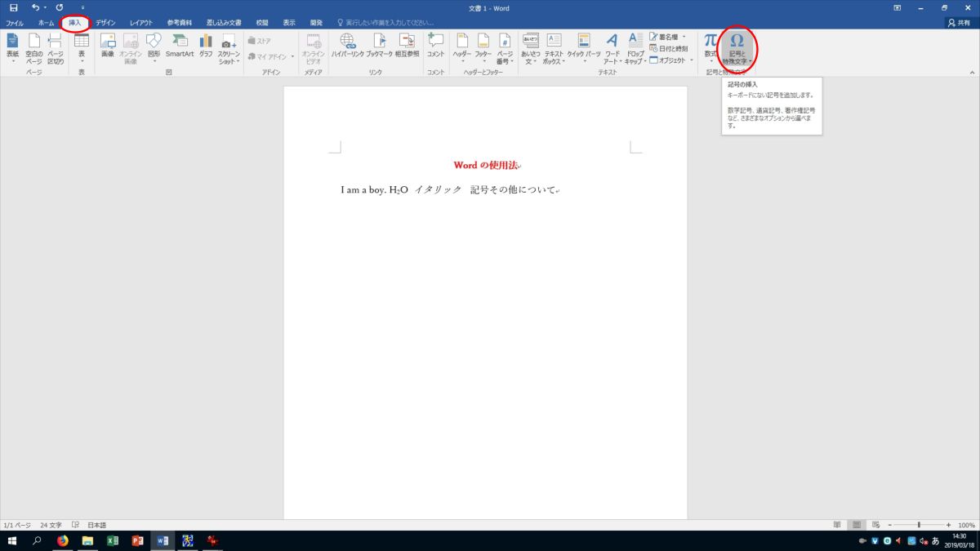Redo the last action
This screenshot has width=980, height=551.
pos(60,7)
